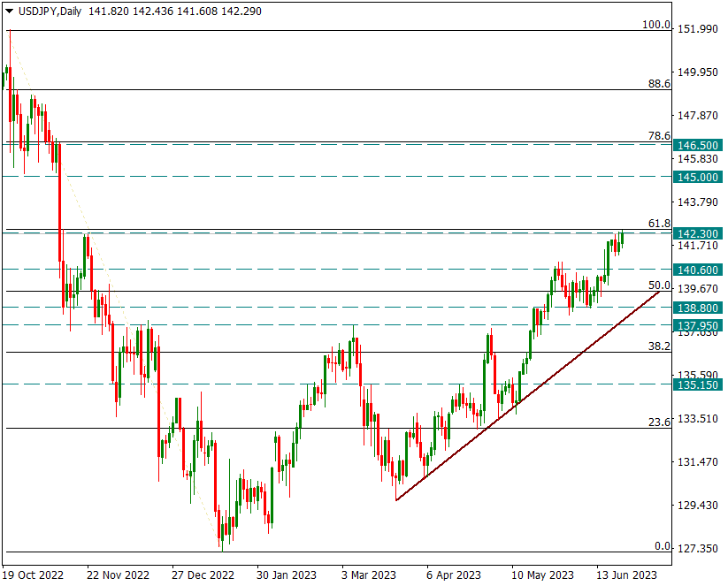Click the USDJPY,Daily chart title
Image resolution: width=728 pixels, height=586 pixels.
point(50,11)
